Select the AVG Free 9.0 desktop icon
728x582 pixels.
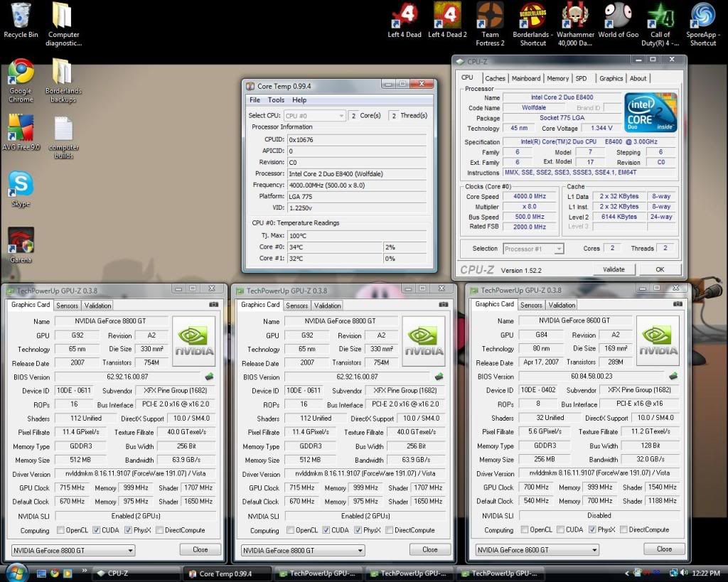(21, 132)
